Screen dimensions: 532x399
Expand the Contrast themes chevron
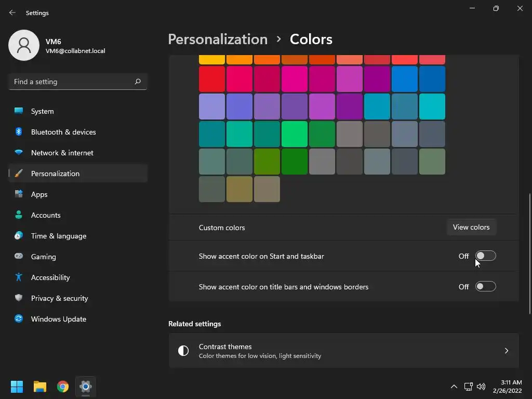tap(507, 351)
